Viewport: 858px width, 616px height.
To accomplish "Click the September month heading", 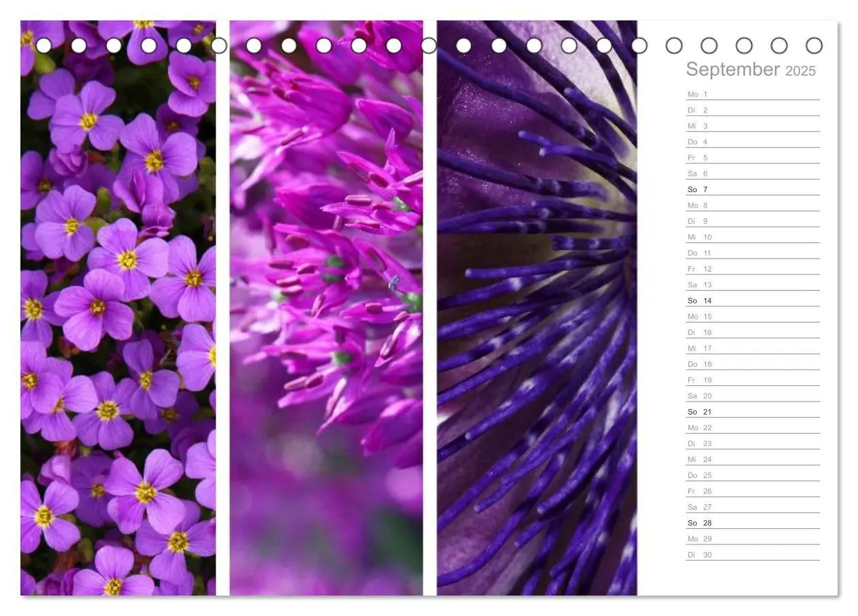I will [733, 69].
